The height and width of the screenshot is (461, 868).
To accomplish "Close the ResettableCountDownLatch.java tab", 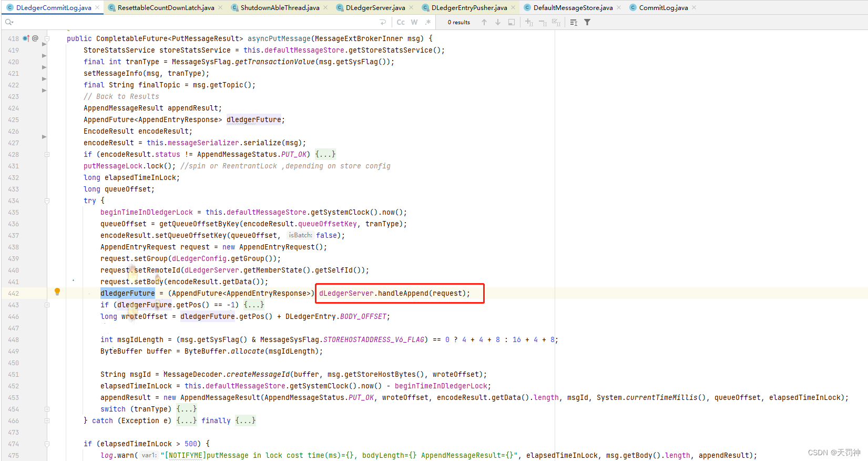I will [220, 7].
